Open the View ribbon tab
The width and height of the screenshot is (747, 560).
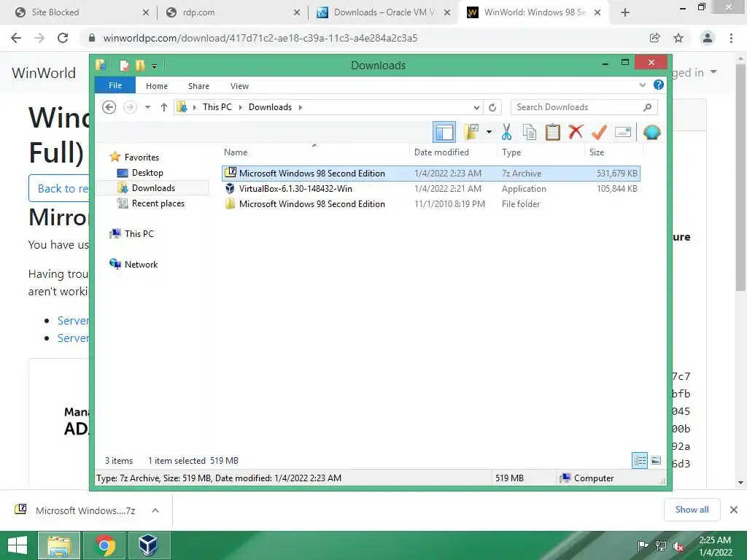[x=239, y=86]
